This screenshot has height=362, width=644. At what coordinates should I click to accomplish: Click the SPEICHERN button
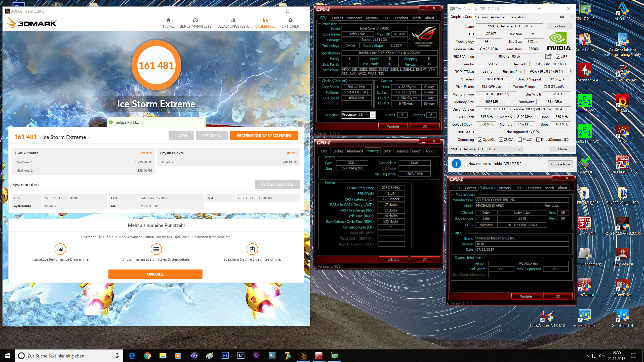(212, 135)
